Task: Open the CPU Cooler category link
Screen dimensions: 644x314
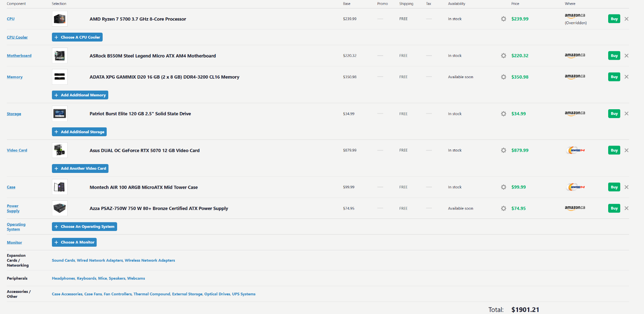Action: click(17, 37)
